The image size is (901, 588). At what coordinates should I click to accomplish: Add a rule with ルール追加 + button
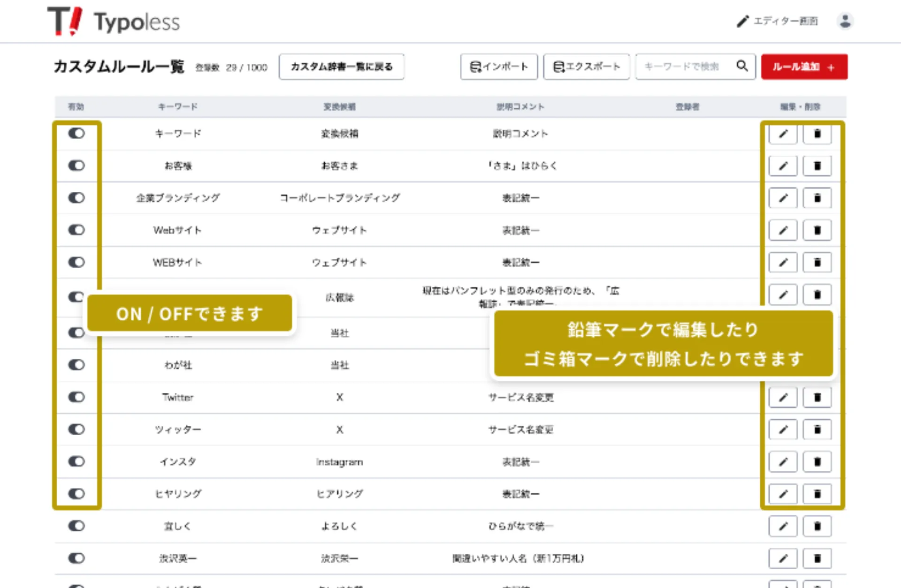click(x=804, y=67)
